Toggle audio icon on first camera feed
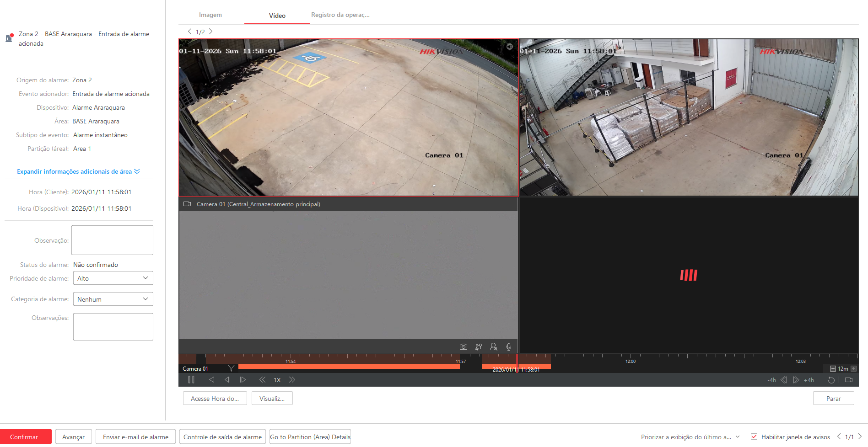 point(509,47)
